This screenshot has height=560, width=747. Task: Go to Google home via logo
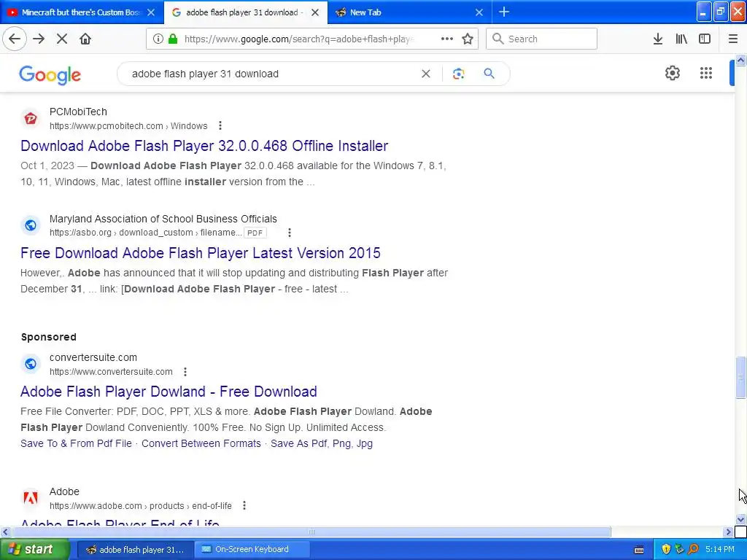(x=50, y=75)
